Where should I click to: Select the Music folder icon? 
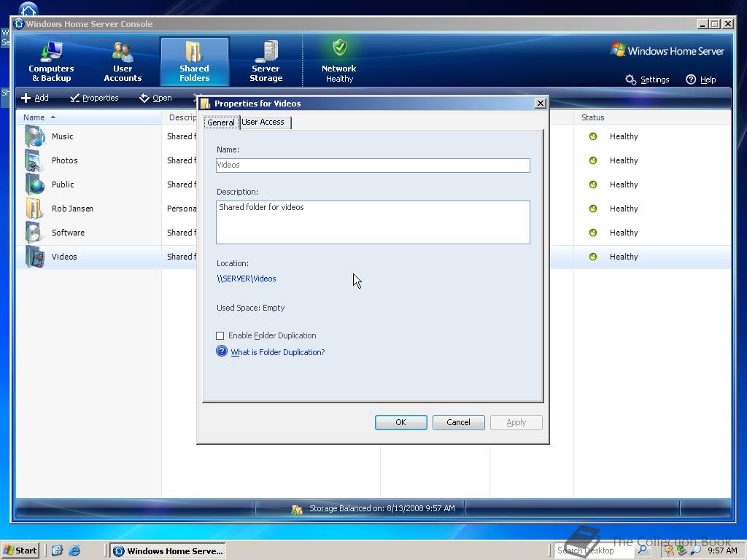tap(35, 136)
